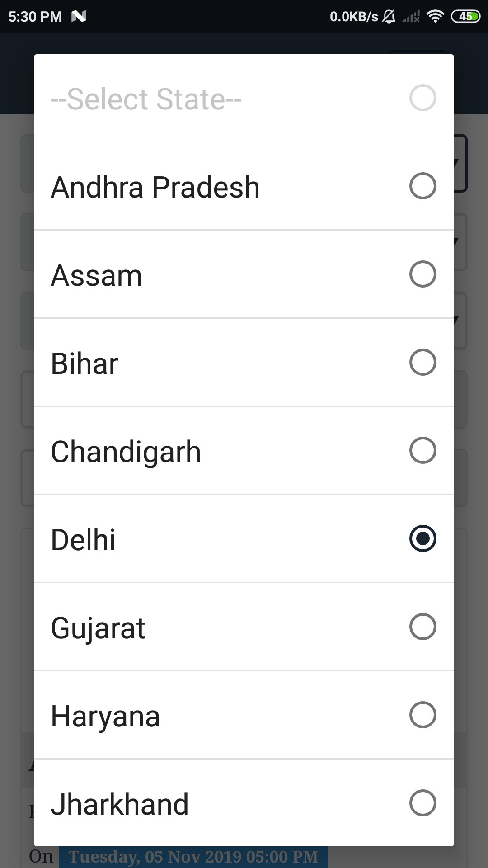488x868 pixels.
Task: Click the selected Delhi radio button
Action: [422, 538]
